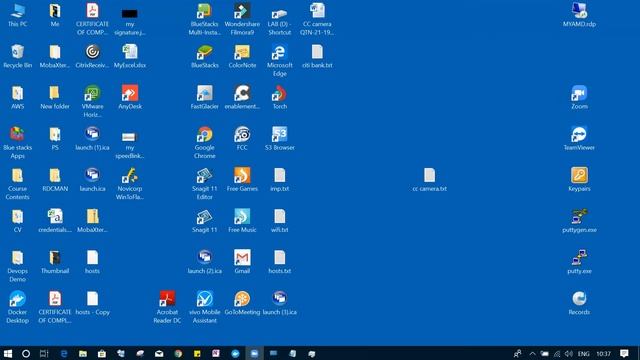Select the Devops Demo folder

pyautogui.click(x=18, y=266)
